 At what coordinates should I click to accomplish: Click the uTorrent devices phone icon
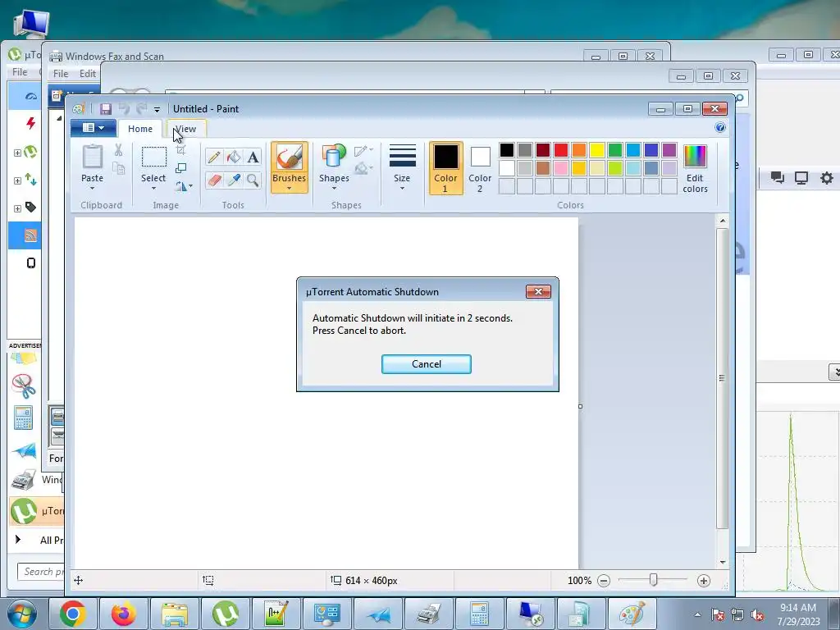coord(31,263)
